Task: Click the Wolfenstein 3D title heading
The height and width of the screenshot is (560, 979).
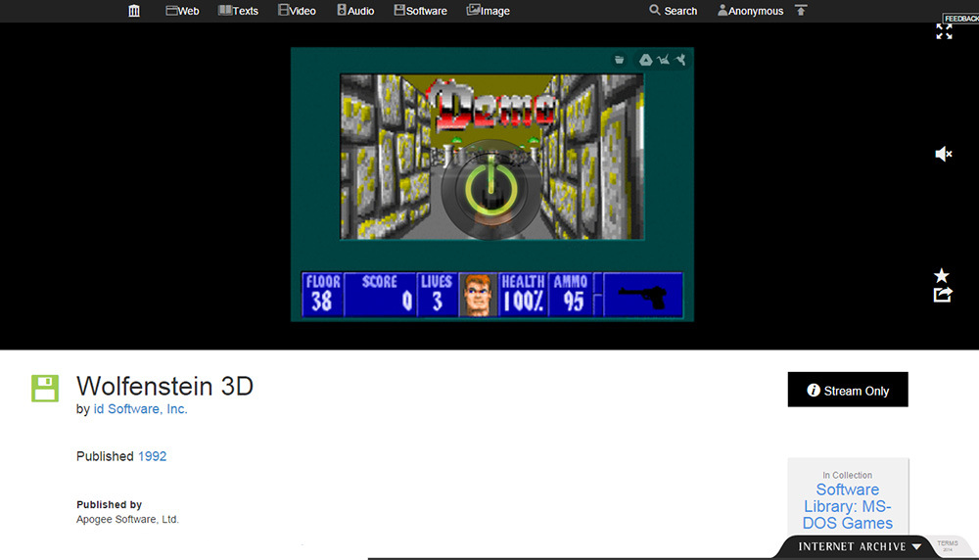Action: [x=164, y=386]
